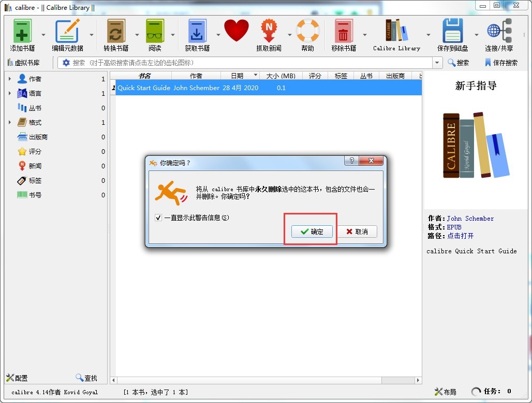This screenshot has height=403, width=532.
Task: Open the Read (阅读) viewer icon
Action: pyautogui.click(x=155, y=31)
